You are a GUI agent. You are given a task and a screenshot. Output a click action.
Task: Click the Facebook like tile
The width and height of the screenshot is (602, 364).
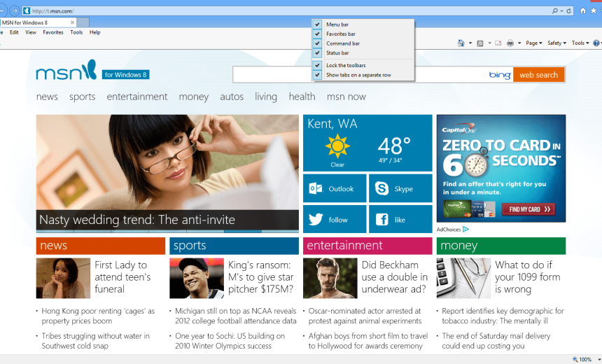tap(400, 219)
